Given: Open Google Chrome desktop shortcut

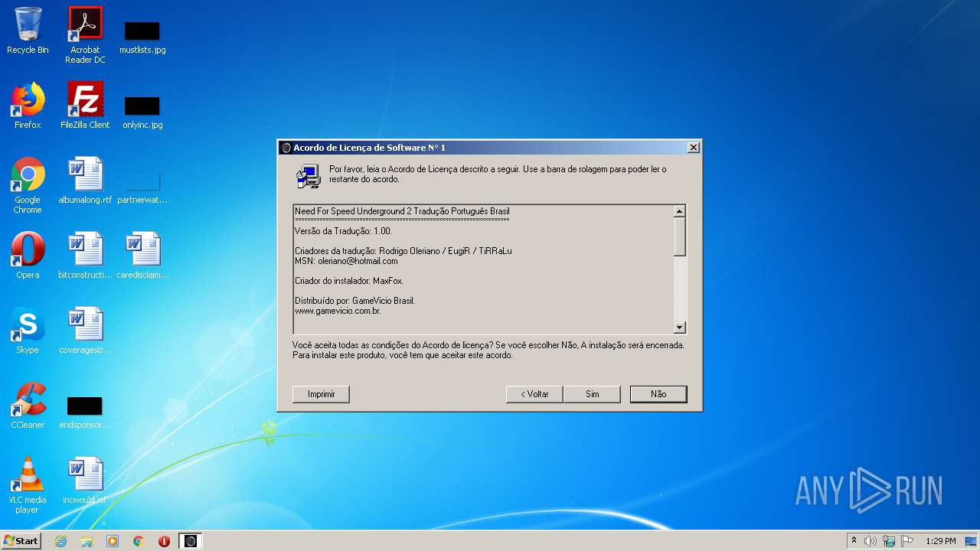Looking at the screenshot, I should (28, 185).
